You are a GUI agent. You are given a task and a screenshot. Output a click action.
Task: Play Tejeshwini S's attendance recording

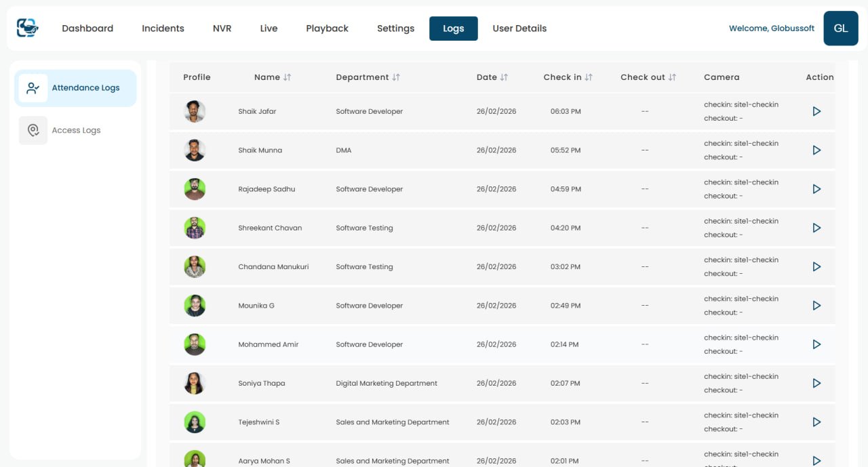(x=816, y=422)
